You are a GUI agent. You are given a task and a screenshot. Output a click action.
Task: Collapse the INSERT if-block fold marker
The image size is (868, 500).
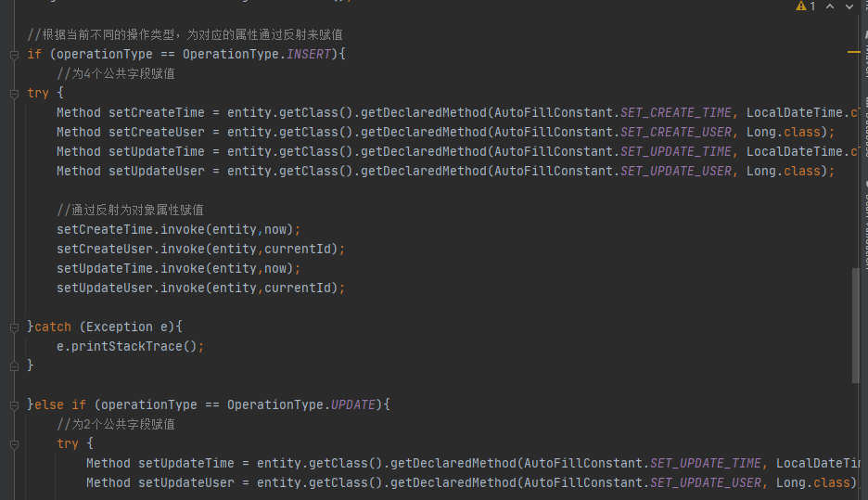click(x=14, y=55)
